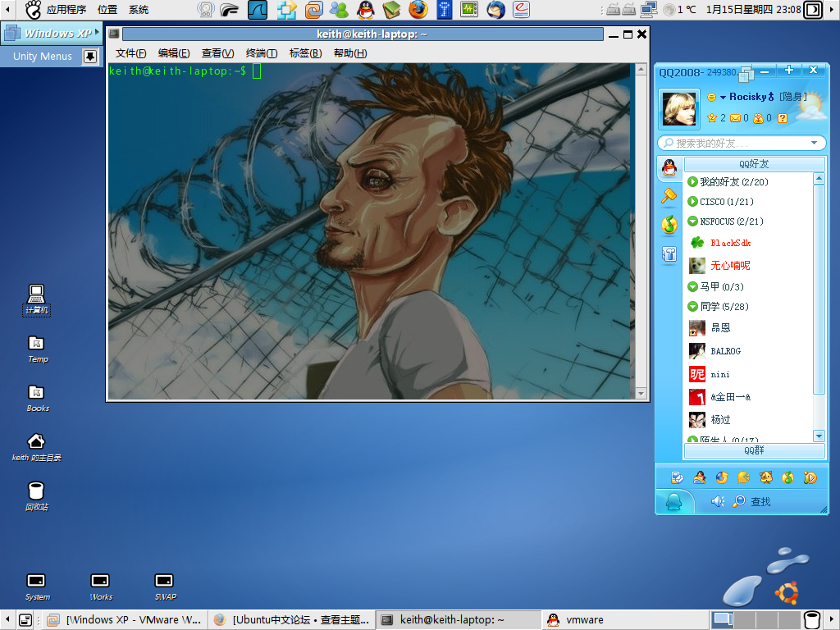Open the system monitor launcher icon
This screenshot has width=840, height=630.
469,10
